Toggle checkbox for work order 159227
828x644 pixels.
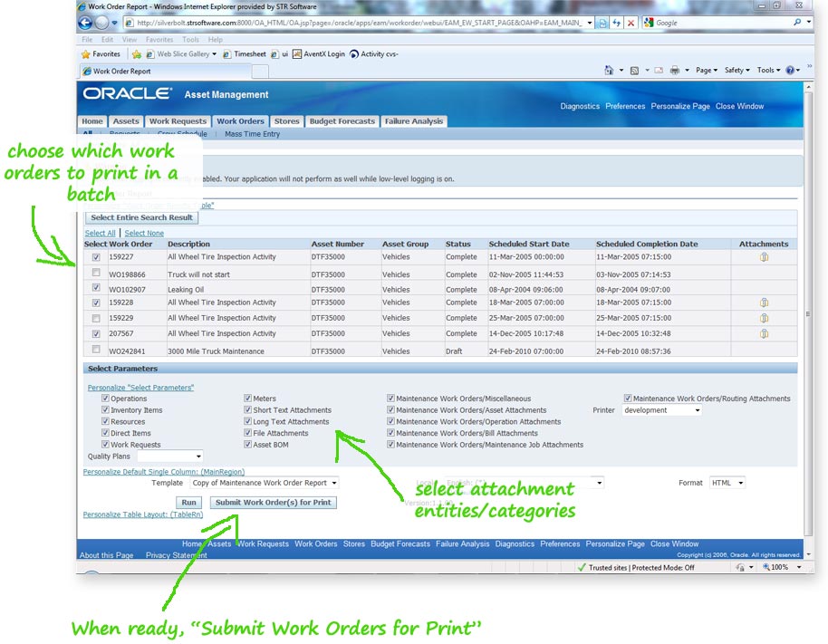pos(96,257)
